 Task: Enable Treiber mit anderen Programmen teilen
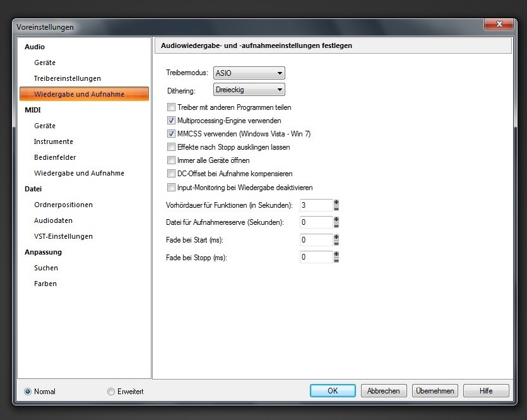point(171,107)
